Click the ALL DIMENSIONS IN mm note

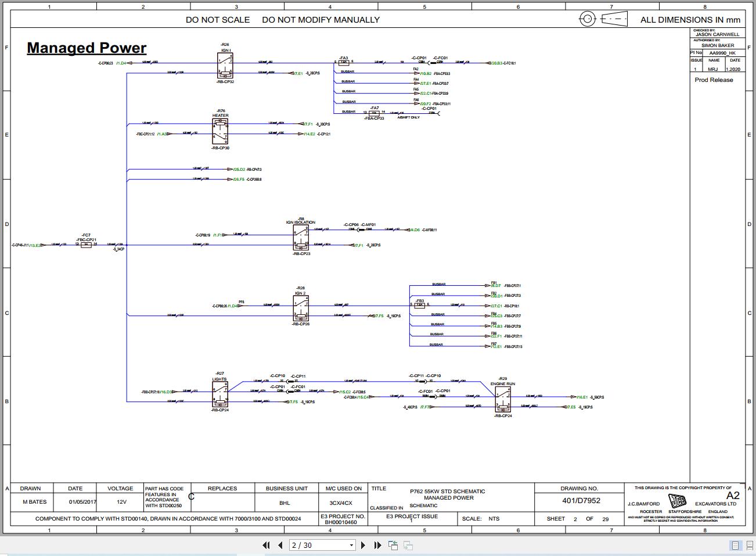690,20
